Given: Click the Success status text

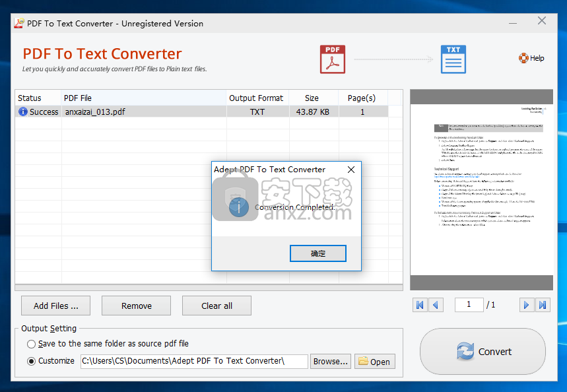Looking at the screenshot, I should point(44,112).
